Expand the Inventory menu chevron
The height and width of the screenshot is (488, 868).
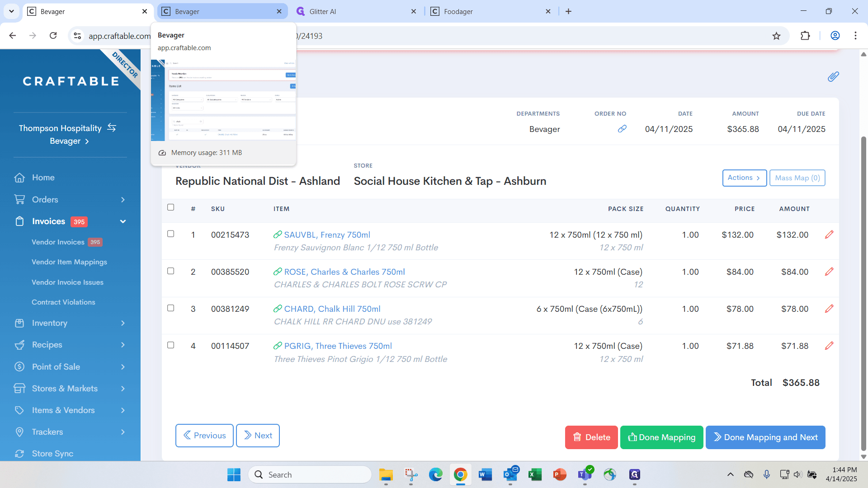tap(123, 323)
